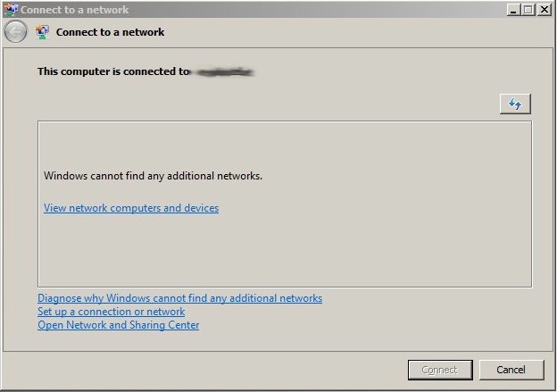Close the Connect to a network window
The height and width of the screenshot is (392, 557).
click(x=545, y=10)
